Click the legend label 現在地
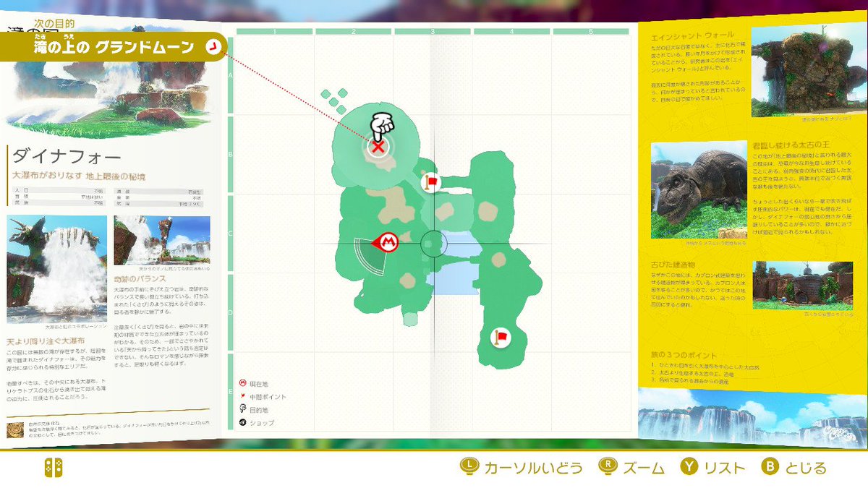 point(259,385)
